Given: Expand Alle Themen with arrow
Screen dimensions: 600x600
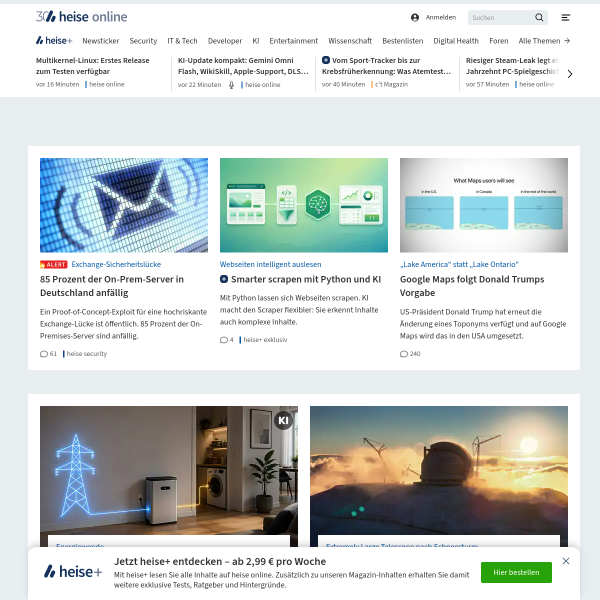Looking at the screenshot, I should click(x=544, y=41).
